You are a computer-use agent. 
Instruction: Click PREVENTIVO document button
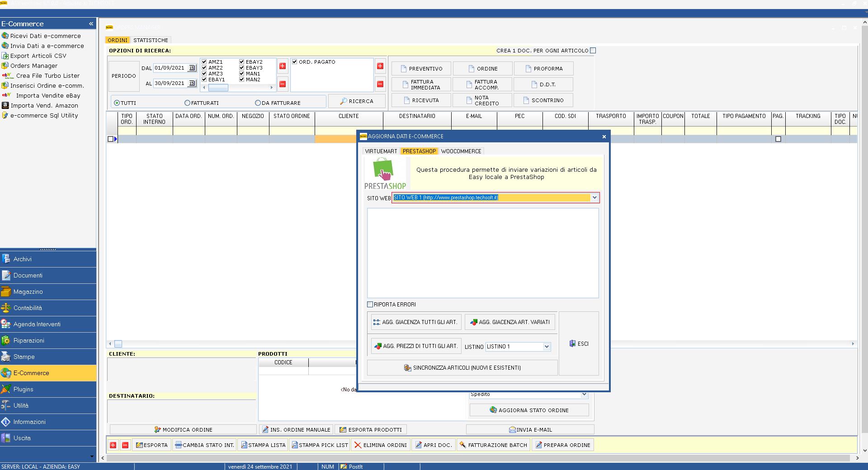(x=421, y=69)
